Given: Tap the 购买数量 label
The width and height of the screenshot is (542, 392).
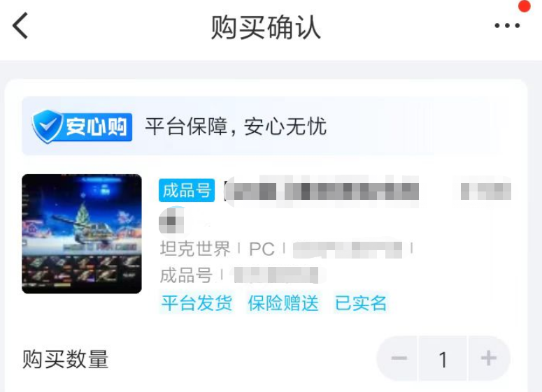Looking at the screenshot, I should pos(65,359).
